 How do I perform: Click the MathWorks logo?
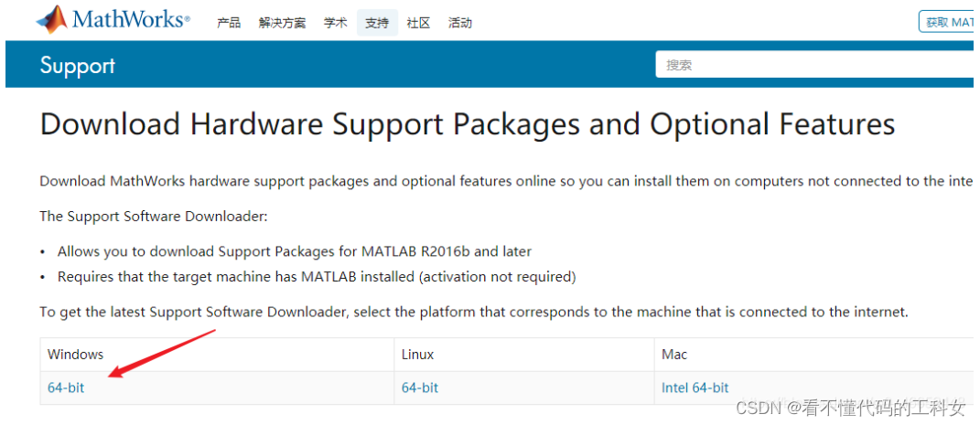(113, 21)
